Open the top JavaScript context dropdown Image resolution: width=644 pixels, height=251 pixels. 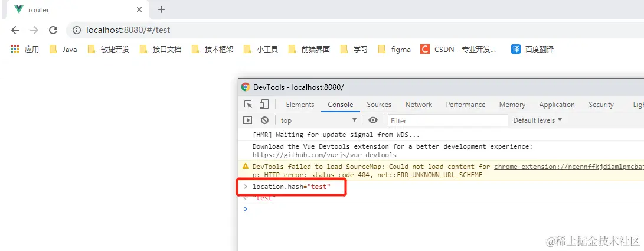pos(319,120)
